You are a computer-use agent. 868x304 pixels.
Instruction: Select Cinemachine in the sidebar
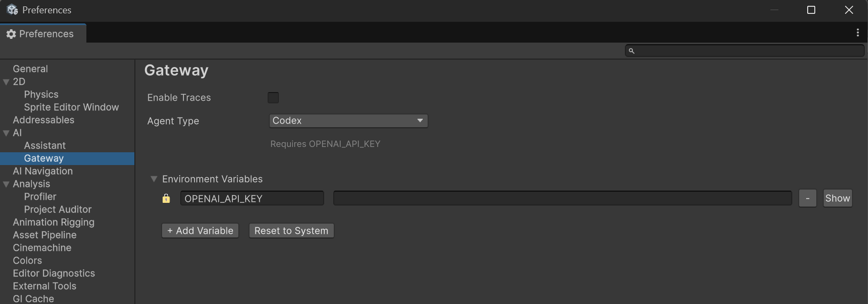(42, 248)
